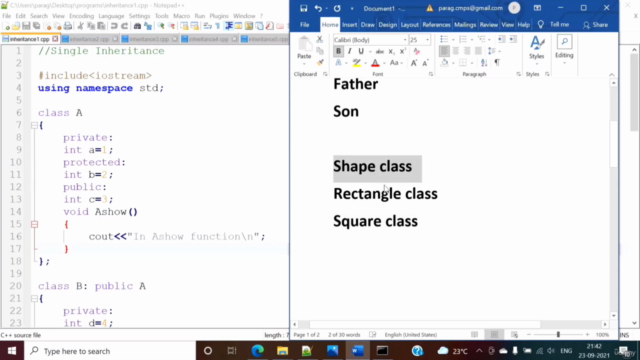Click the Paste clipboard icon in Word
The height and width of the screenshot is (360, 640).
pyautogui.click(x=304, y=44)
